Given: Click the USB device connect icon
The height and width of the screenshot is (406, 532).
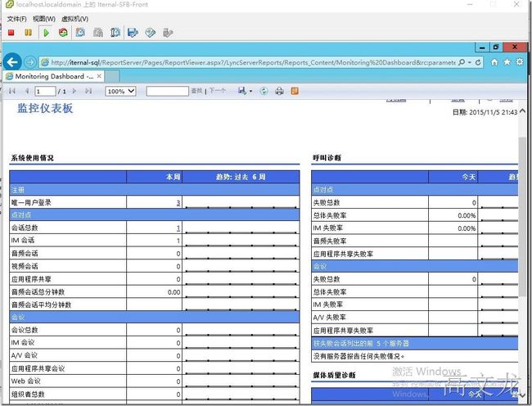Looking at the screenshot, I should pos(168,33).
